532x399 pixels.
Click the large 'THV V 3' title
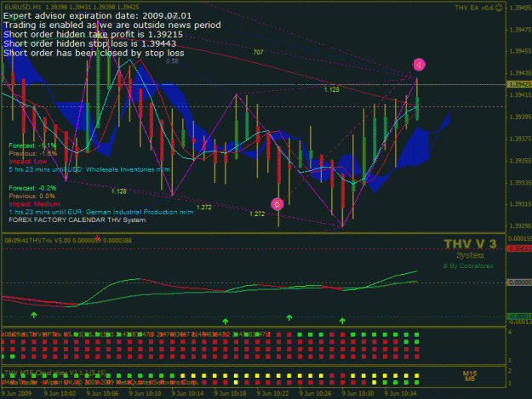coord(470,244)
